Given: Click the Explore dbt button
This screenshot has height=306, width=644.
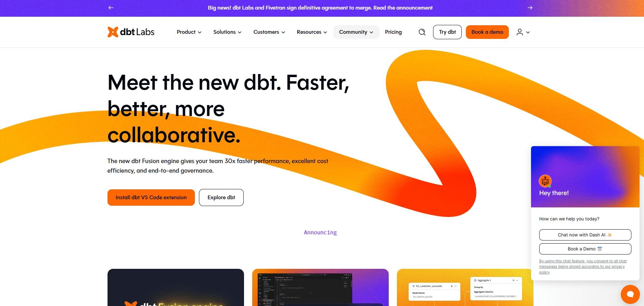Looking at the screenshot, I should pyautogui.click(x=221, y=198).
